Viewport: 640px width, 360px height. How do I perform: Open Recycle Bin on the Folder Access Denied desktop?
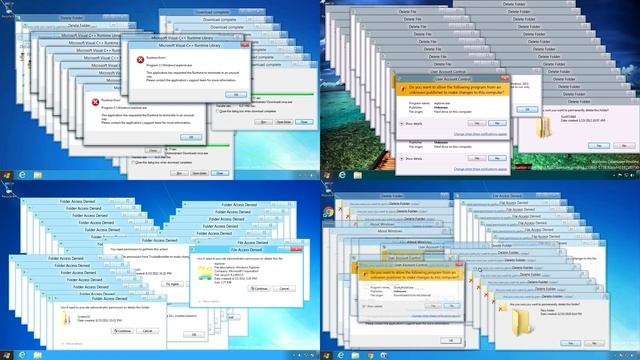point(7,189)
